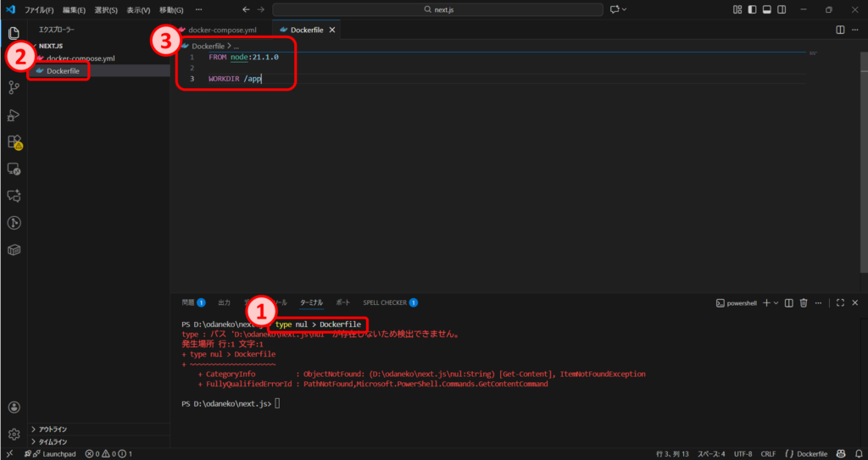
Task: Open Manage settings gear icon
Action: pos(14,434)
